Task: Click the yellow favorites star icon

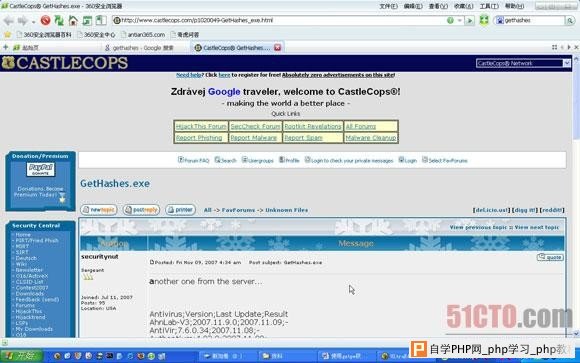Action: click(x=7, y=34)
